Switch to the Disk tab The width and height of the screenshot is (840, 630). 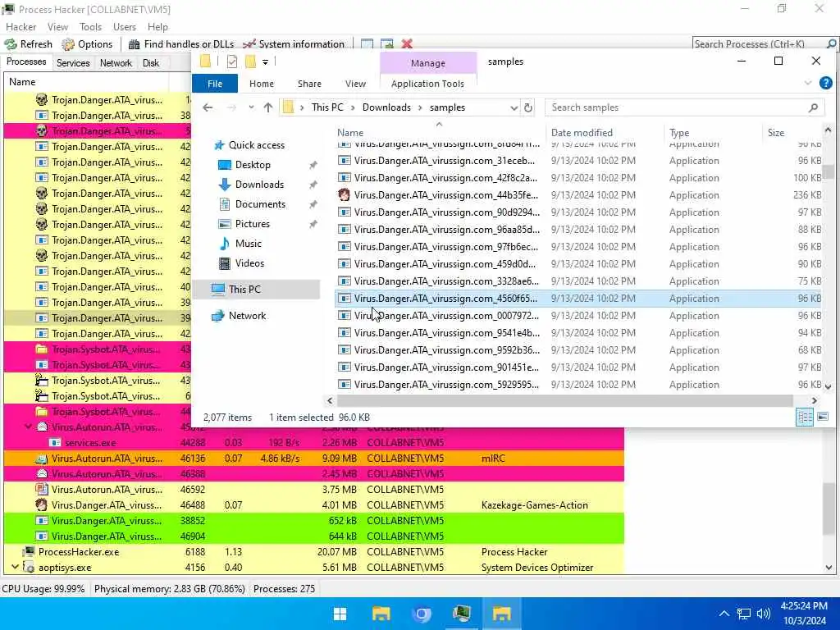(x=151, y=62)
